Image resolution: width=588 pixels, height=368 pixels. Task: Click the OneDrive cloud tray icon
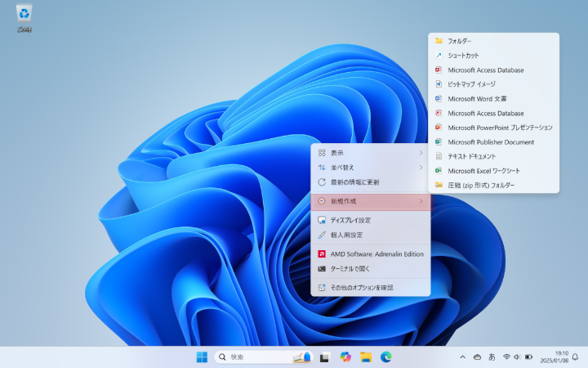477,357
